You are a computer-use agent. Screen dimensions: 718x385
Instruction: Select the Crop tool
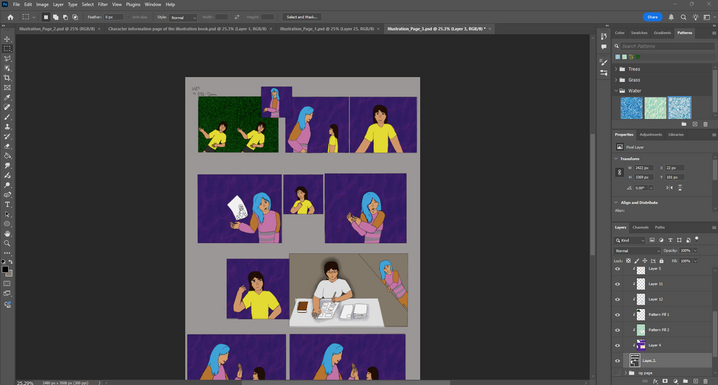[7, 78]
